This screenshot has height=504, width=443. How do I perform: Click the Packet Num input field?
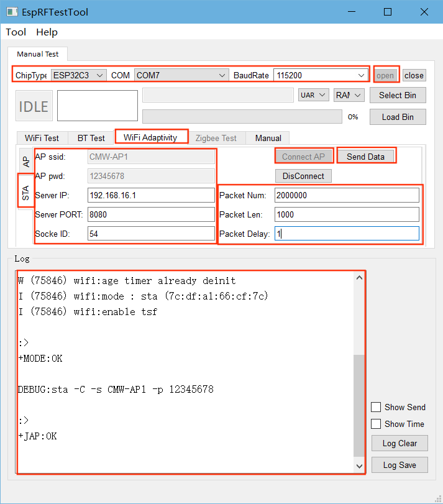point(346,195)
